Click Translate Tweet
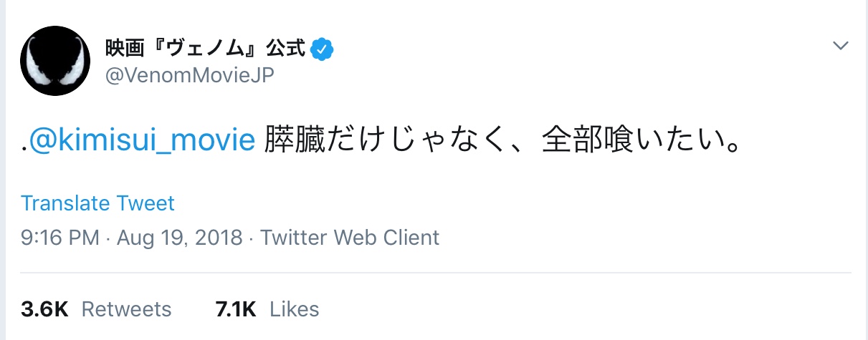Screen dimensions: 868x340 coord(97,203)
